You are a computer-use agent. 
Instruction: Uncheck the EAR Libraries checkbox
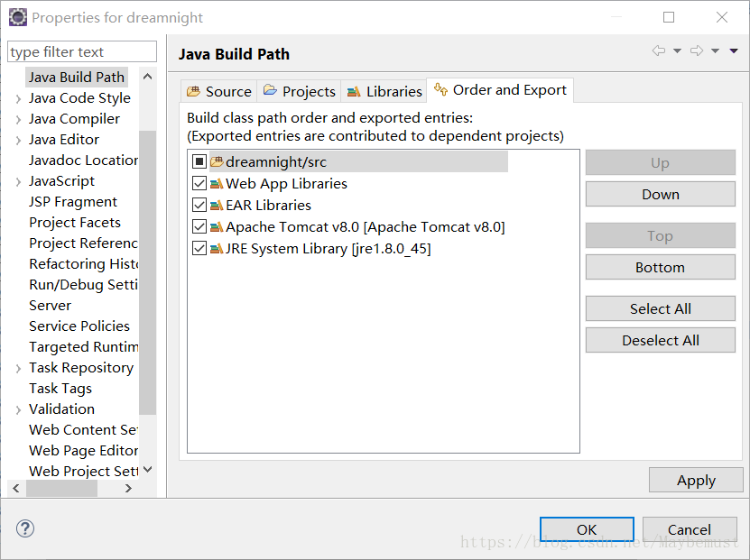tap(199, 205)
